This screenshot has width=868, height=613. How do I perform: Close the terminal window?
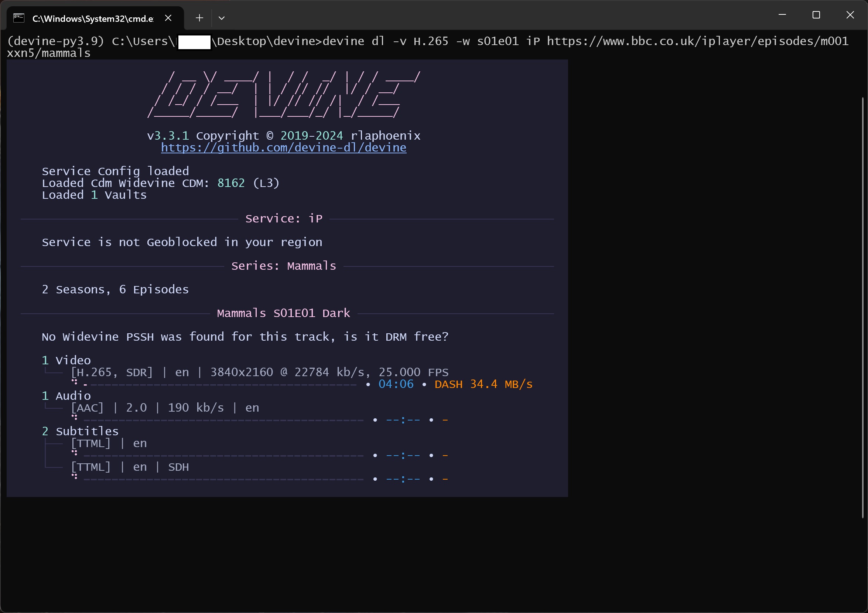[850, 15]
